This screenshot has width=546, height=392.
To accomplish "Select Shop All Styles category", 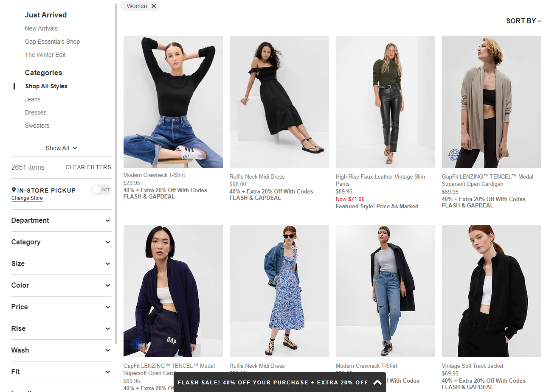I will coord(46,86).
